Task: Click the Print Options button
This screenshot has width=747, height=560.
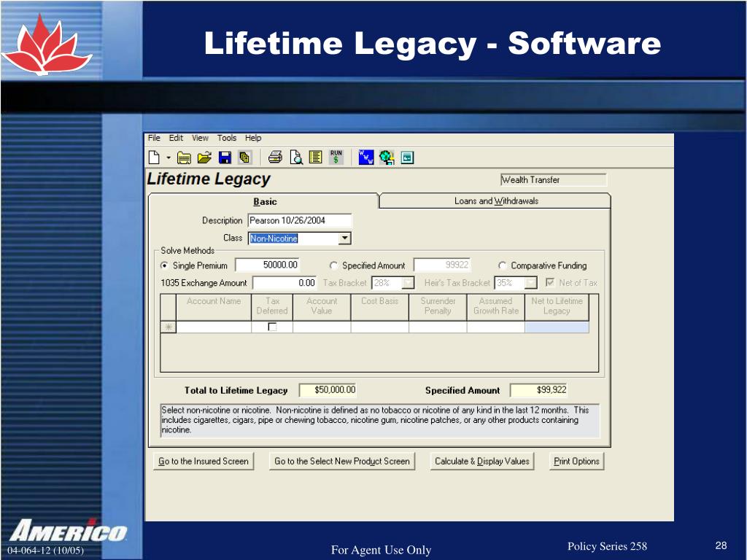Action: tap(576, 461)
